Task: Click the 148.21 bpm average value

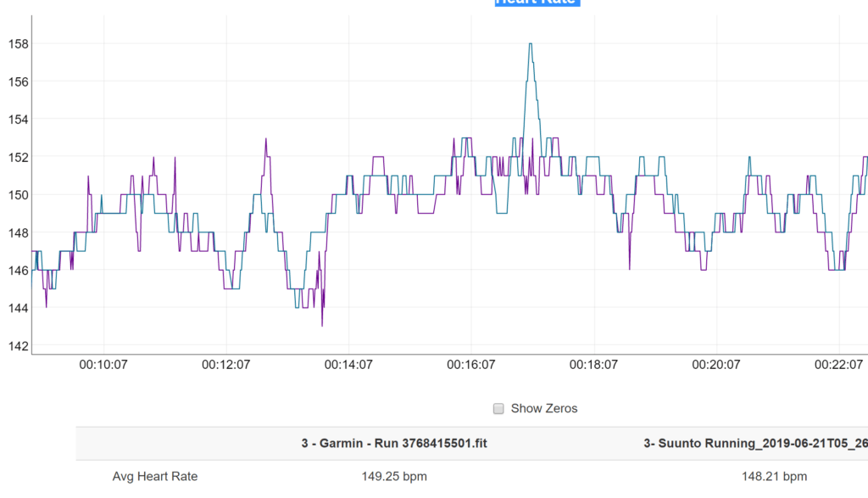Action: click(774, 477)
